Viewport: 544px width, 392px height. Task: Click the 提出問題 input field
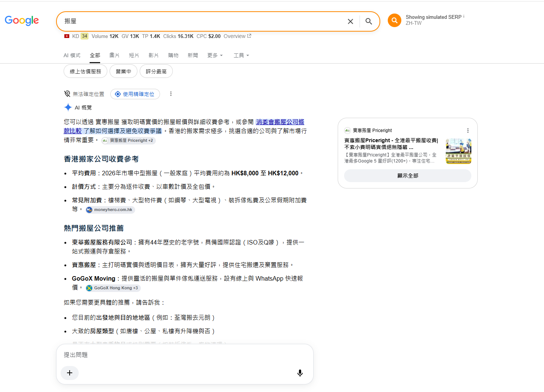185,355
